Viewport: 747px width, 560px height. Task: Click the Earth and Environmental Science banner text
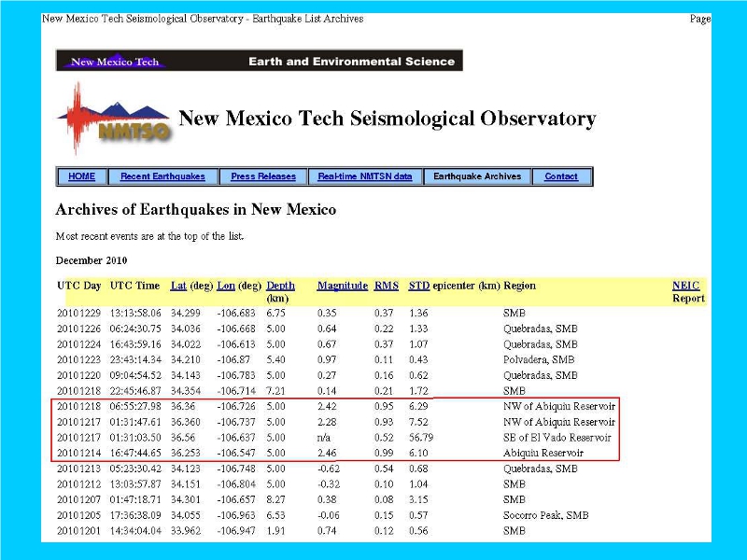point(352,62)
